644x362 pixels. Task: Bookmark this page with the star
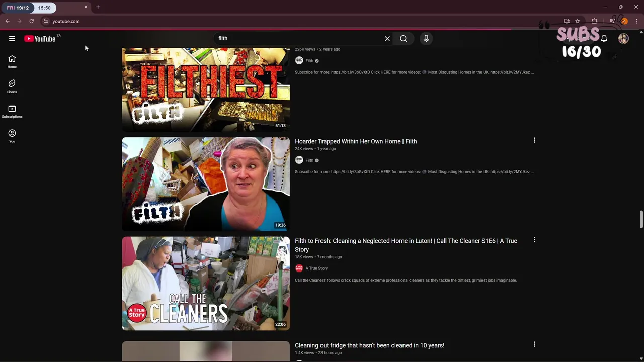pos(578,21)
